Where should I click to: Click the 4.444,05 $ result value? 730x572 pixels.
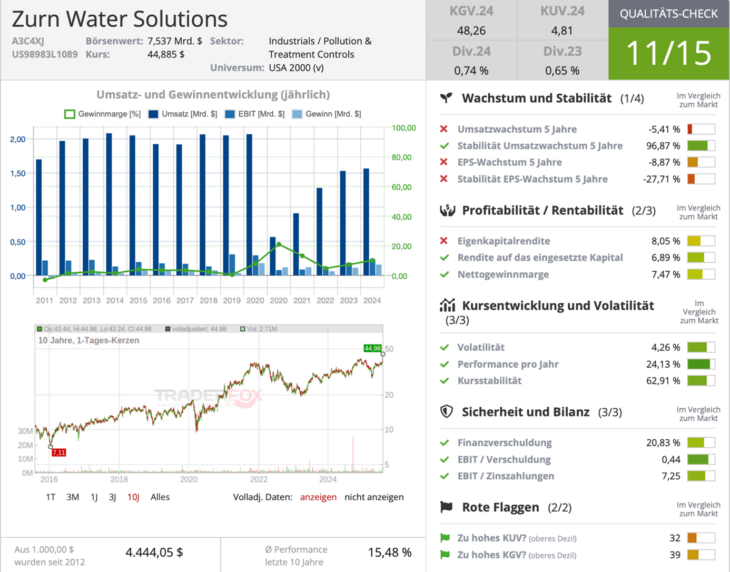click(154, 552)
